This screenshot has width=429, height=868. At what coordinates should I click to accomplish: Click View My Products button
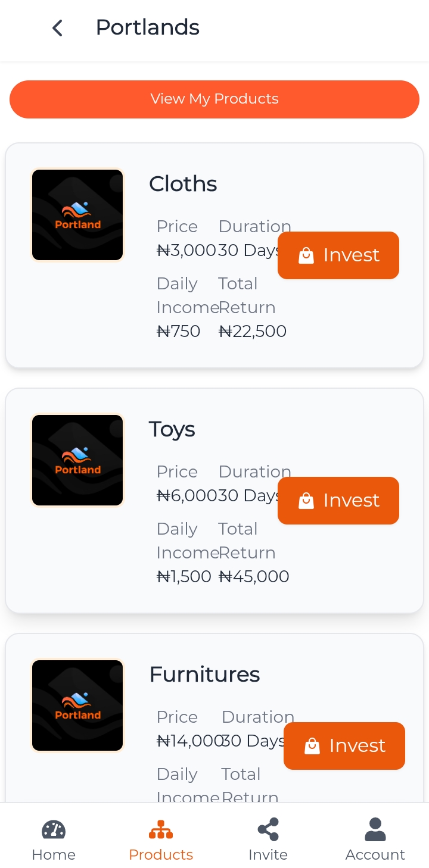pyautogui.click(x=214, y=99)
